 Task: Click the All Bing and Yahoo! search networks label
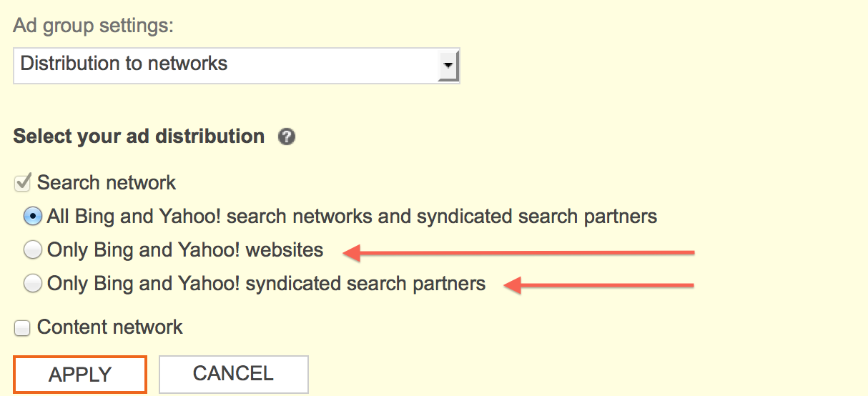[x=352, y=216]
